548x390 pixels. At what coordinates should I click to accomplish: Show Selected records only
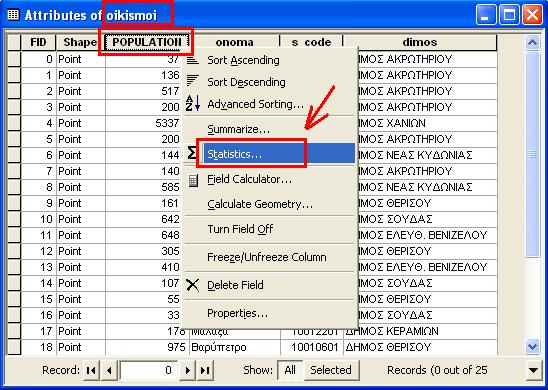(331, 370)
